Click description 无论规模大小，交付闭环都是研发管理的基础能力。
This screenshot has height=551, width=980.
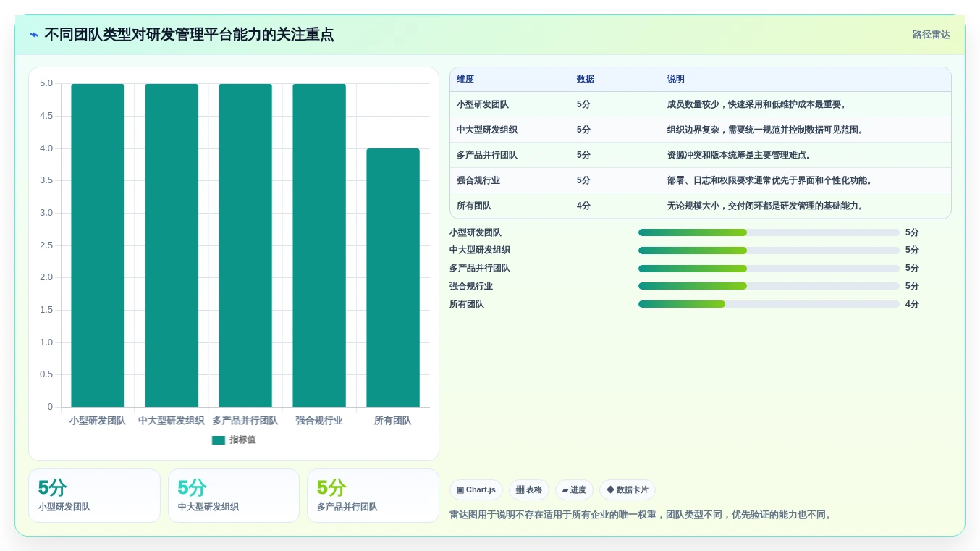click(x=766, y=206)
